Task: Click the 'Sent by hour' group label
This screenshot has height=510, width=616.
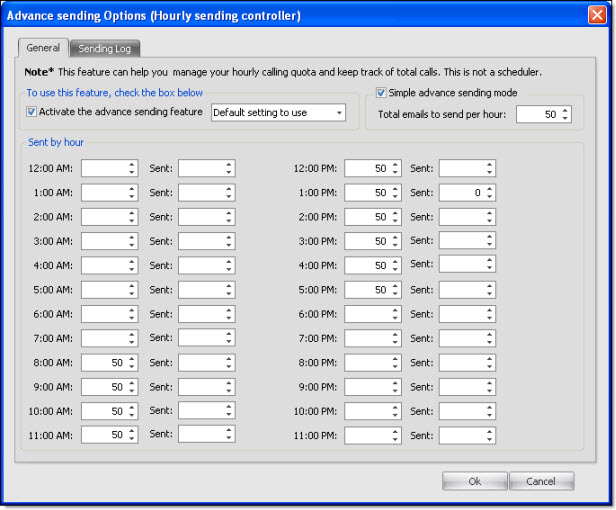Action: [56, 142]
